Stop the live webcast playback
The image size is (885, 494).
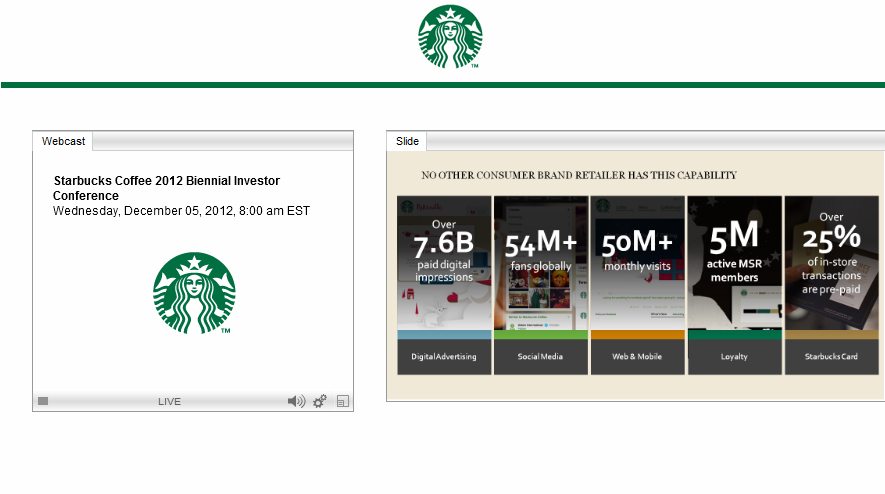point(43,401)
